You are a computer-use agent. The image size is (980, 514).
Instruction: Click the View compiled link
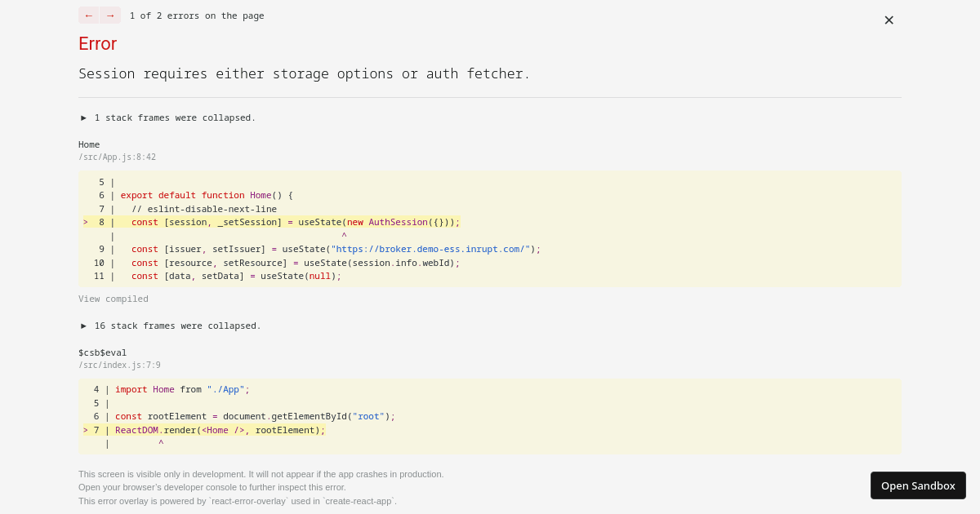point(113,299)
